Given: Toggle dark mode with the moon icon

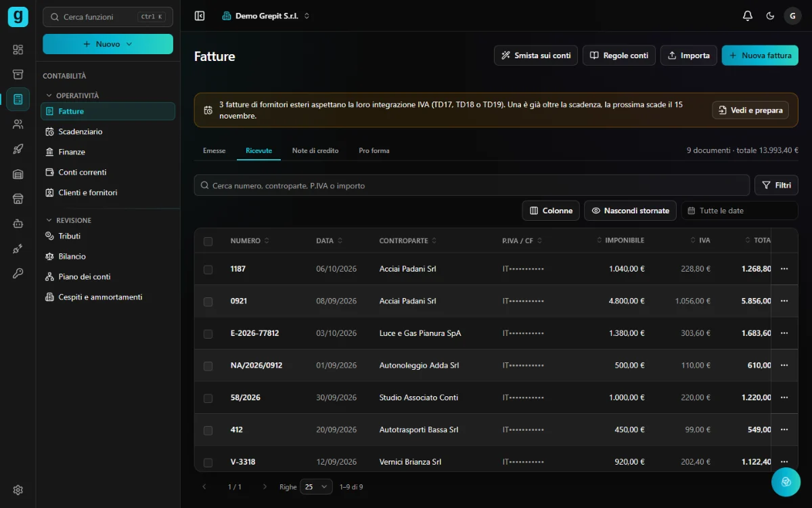Looking at the screenshot, I should tap(770, 16).
